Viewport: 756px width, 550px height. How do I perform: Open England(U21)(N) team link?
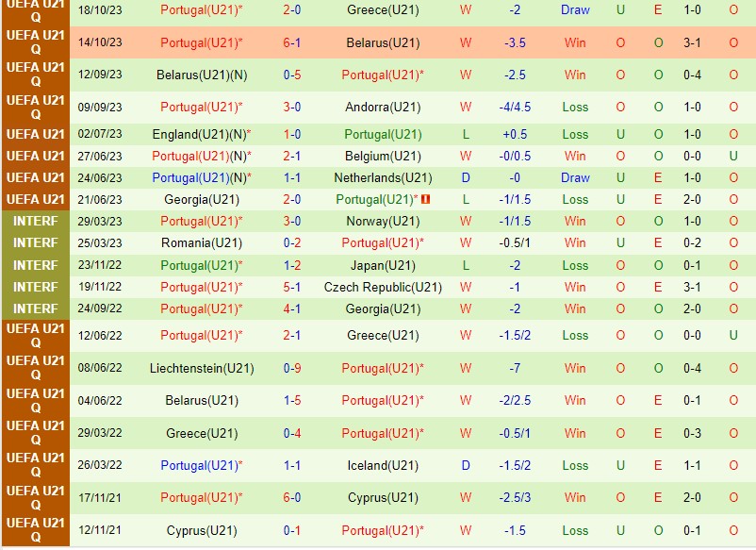[199, 134]
